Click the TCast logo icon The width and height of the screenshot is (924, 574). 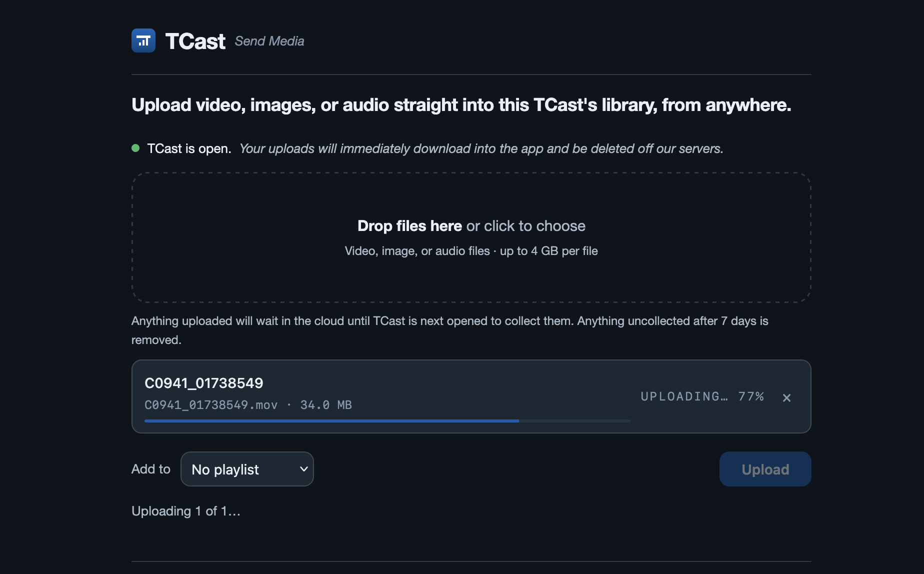click(x=143, y=40)
